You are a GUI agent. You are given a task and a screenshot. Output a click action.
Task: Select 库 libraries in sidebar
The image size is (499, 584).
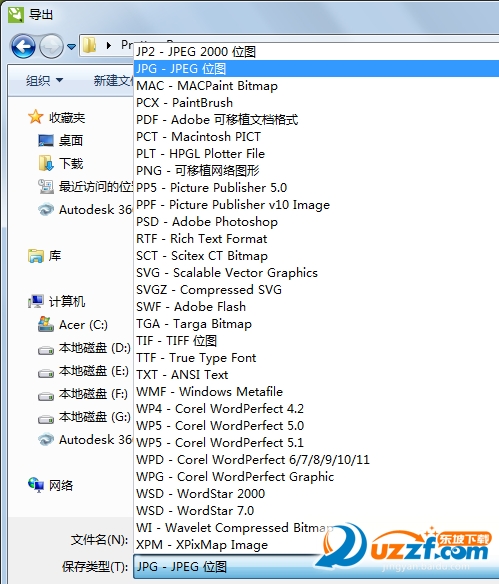(45, 256)
